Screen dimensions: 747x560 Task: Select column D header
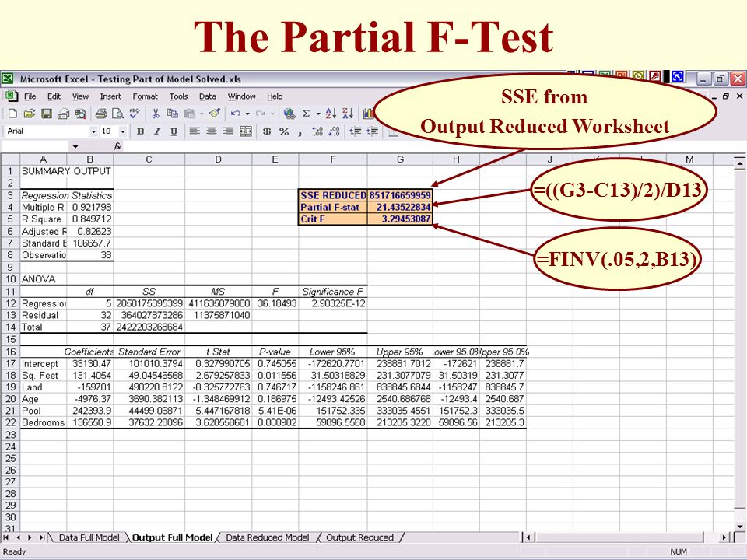[218, 159]
